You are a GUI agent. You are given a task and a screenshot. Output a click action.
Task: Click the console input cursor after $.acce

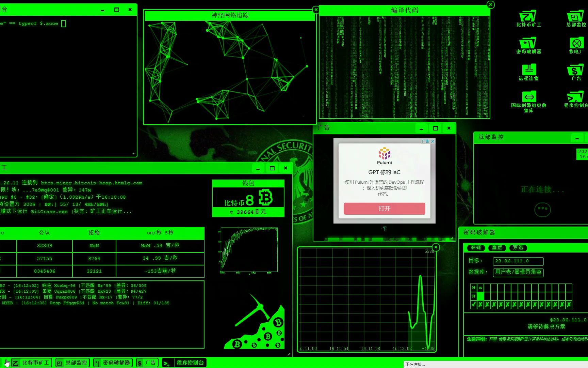click(63, 24)
